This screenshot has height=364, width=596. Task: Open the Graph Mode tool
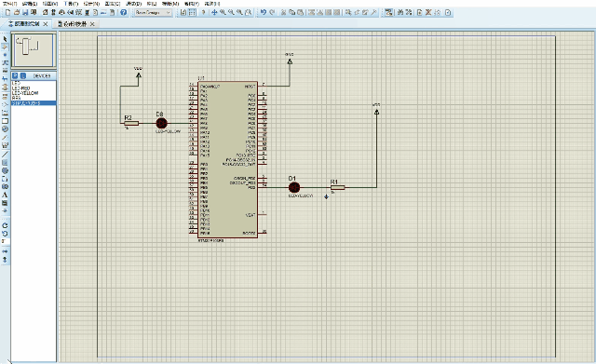tap(5, 113)
